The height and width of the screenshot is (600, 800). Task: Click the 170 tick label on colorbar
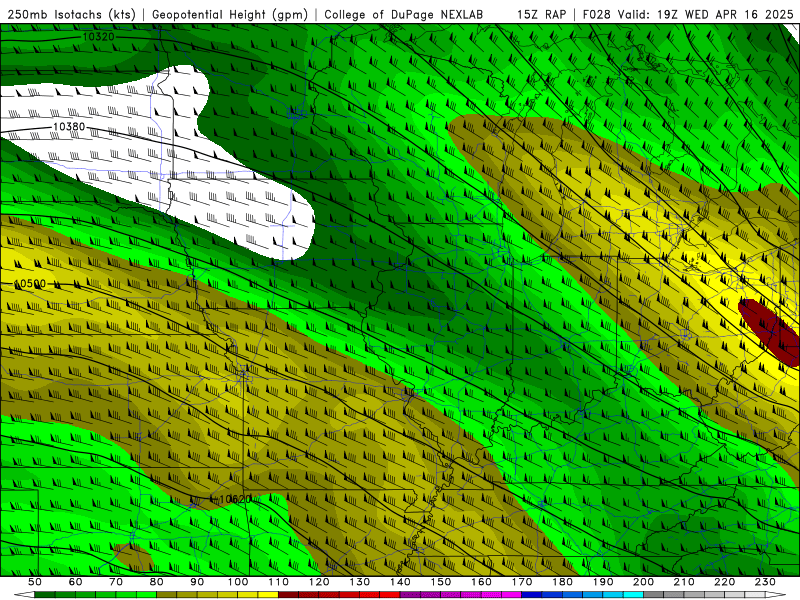pos(522,582)
